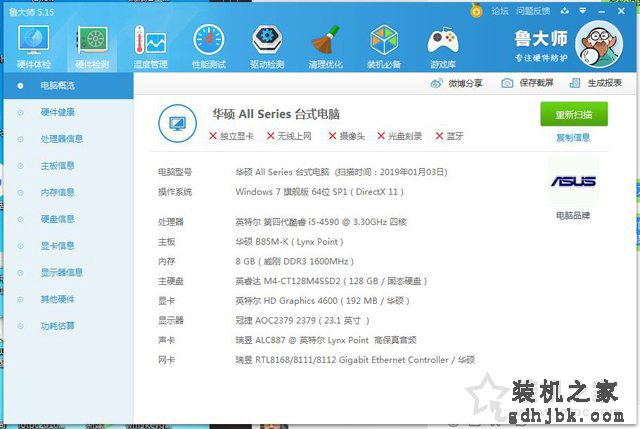This screenshot has width=640, height=429.
Task: Click the RTL8168 network card text
Action: click(355, 360)
